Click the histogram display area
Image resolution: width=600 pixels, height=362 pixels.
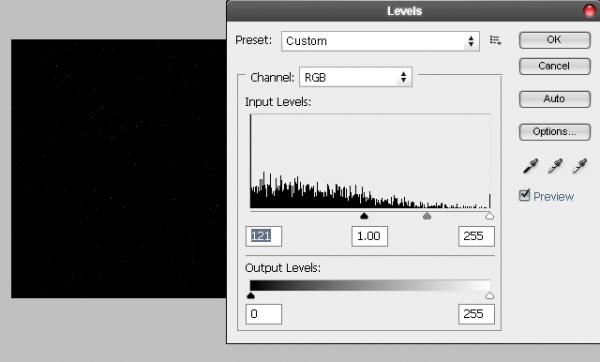370,161
